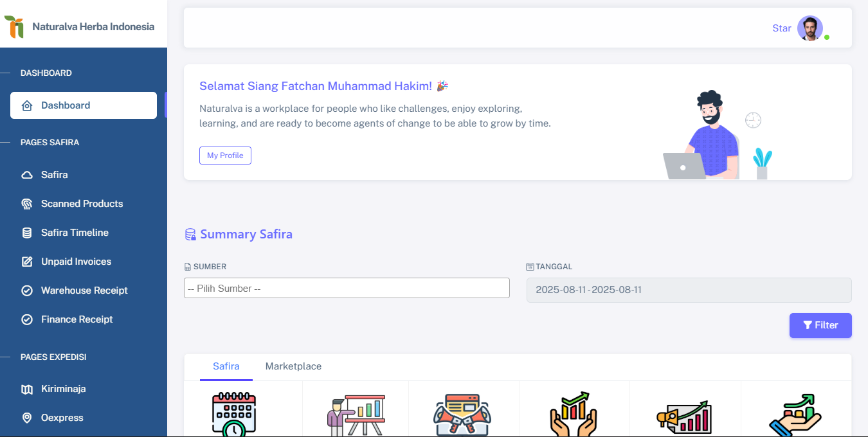Screen dimensions: 868x437
Task: Open Dashboard in the sidebar
Action: [x=84, y=105]
